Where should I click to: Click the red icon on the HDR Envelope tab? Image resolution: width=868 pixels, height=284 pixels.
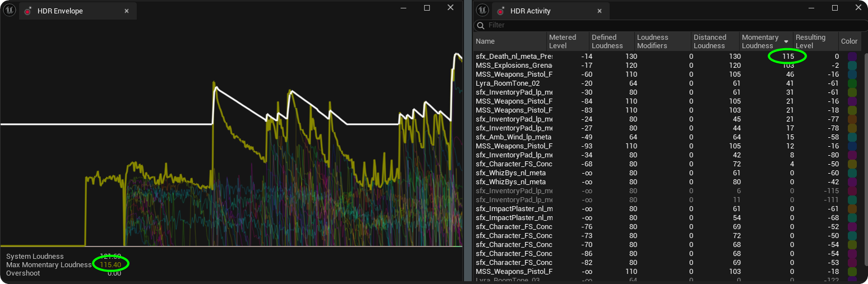pyautogui.click(x=27, y=11)
